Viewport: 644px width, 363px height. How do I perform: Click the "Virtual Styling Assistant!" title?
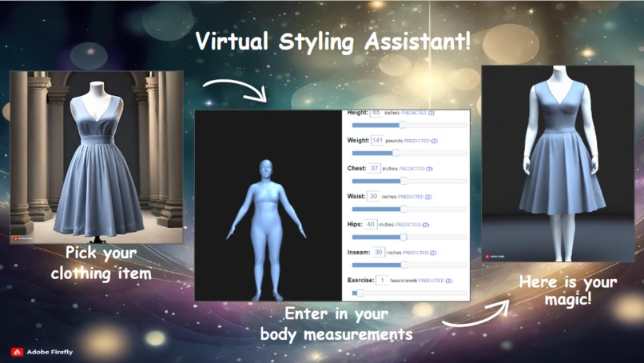(332, 42)
